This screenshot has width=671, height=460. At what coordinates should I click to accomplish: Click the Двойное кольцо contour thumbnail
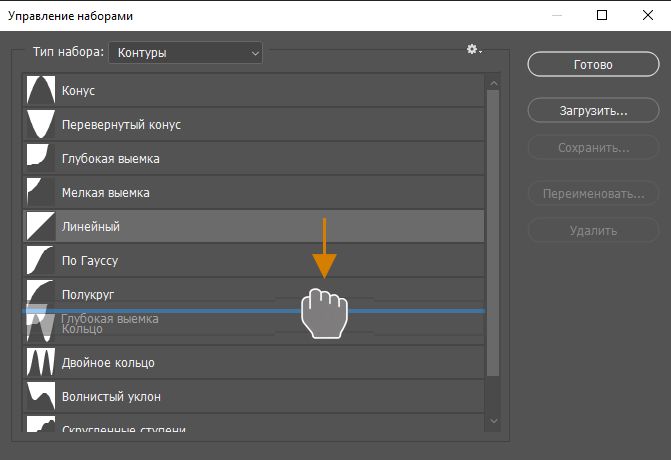point(40,362)
